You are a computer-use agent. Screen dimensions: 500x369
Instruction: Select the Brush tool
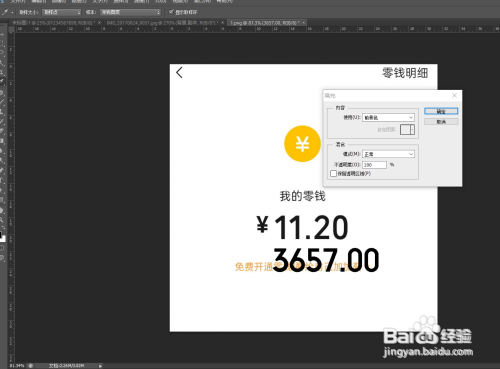(2, 102)
